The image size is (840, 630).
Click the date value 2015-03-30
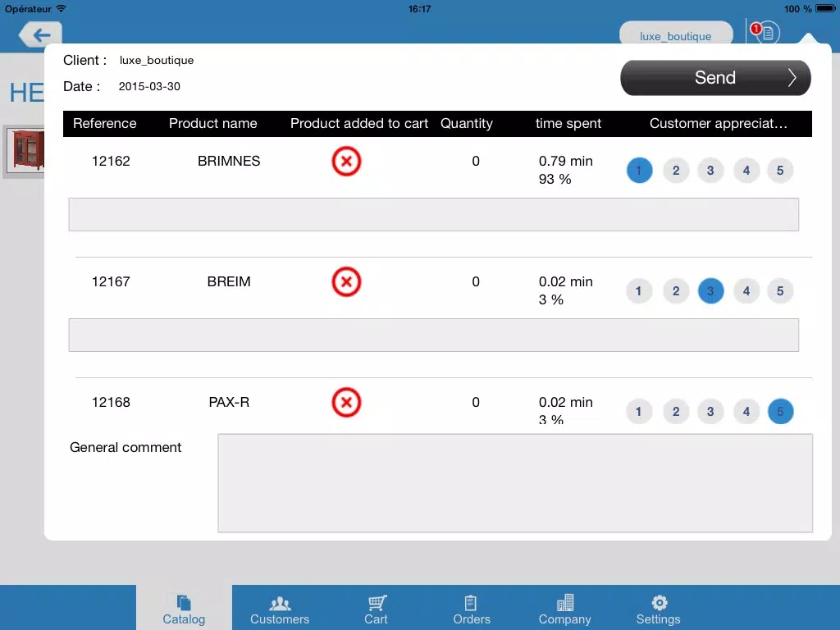[x=149, y=86]
